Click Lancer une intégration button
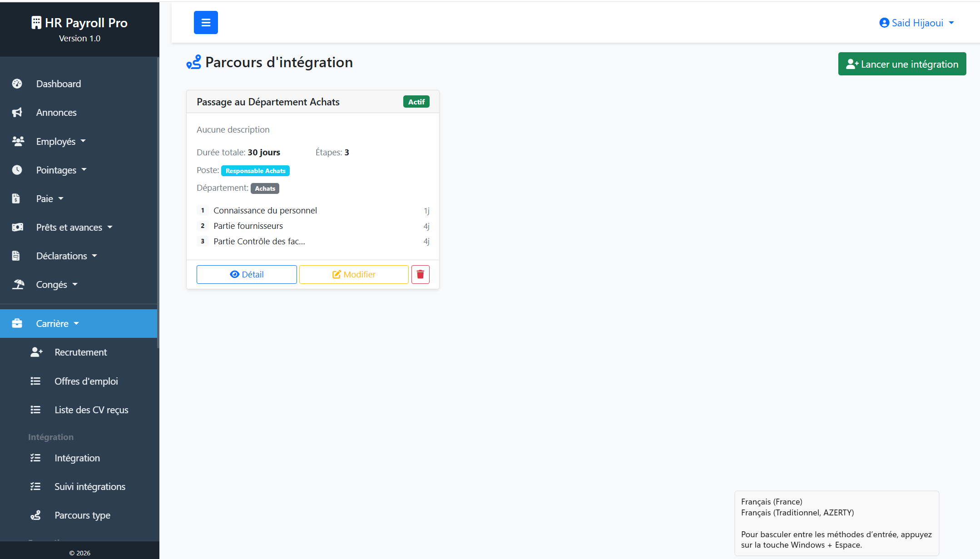This screenshot has width=980, height=559. [902, 64]
